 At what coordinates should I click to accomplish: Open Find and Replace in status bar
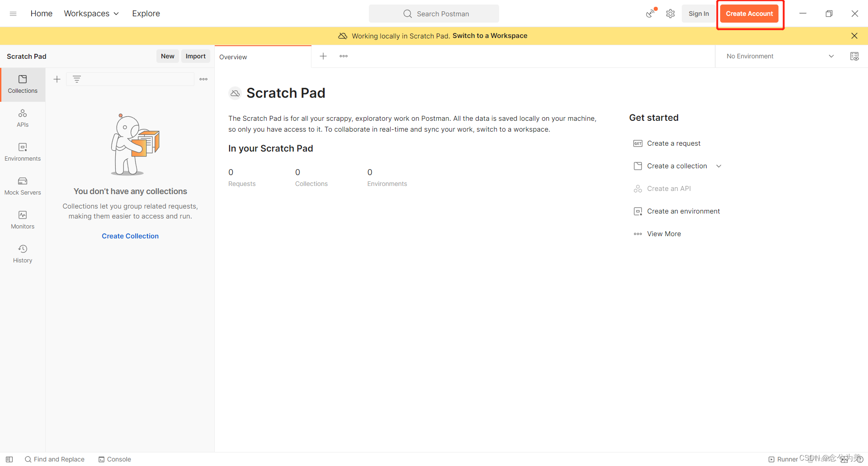click(55, 459)
